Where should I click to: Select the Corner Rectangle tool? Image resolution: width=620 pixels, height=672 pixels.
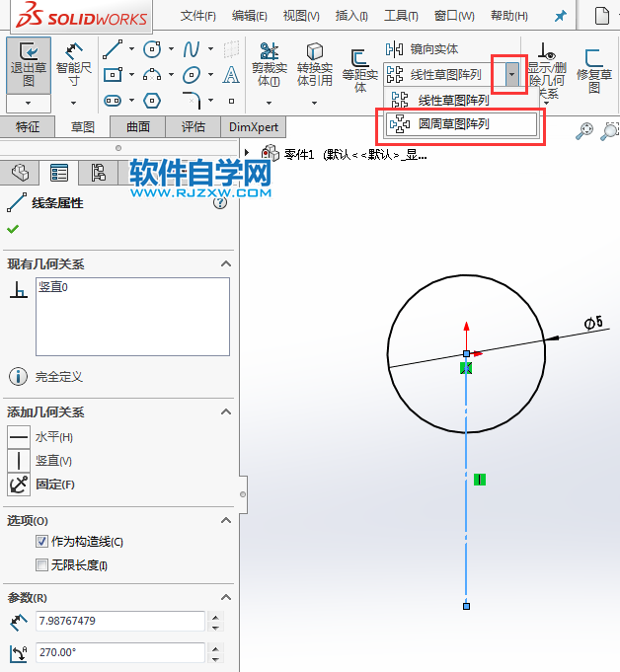(x=113, y=75)
